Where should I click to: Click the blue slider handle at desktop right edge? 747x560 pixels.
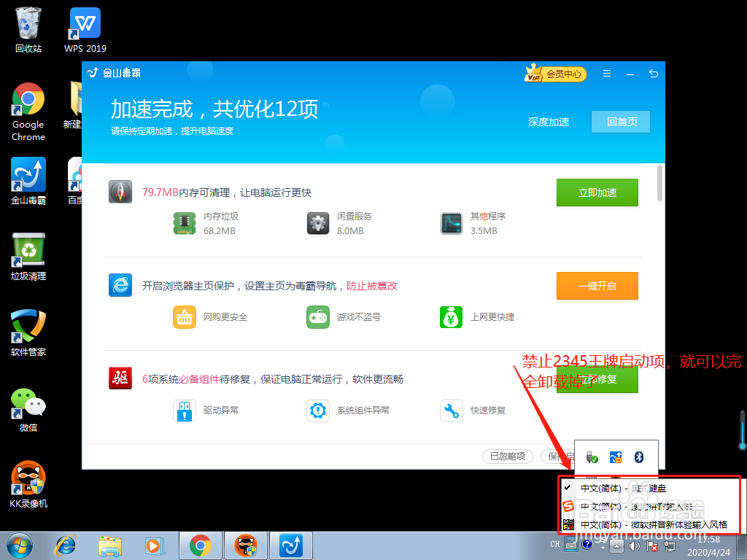coord(742,446)
